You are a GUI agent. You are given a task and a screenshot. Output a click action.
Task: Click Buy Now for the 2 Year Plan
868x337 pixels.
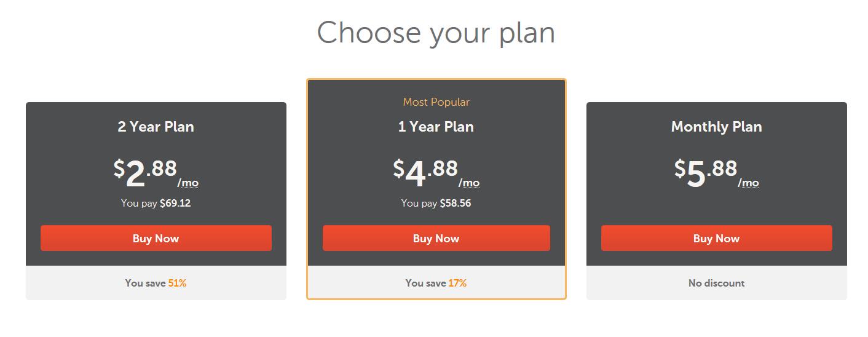156,238
